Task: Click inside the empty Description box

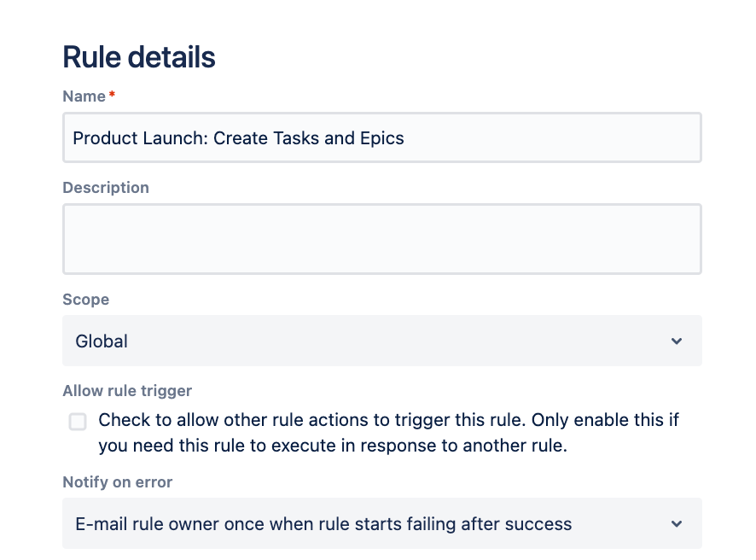Action: tap(381, 239)
